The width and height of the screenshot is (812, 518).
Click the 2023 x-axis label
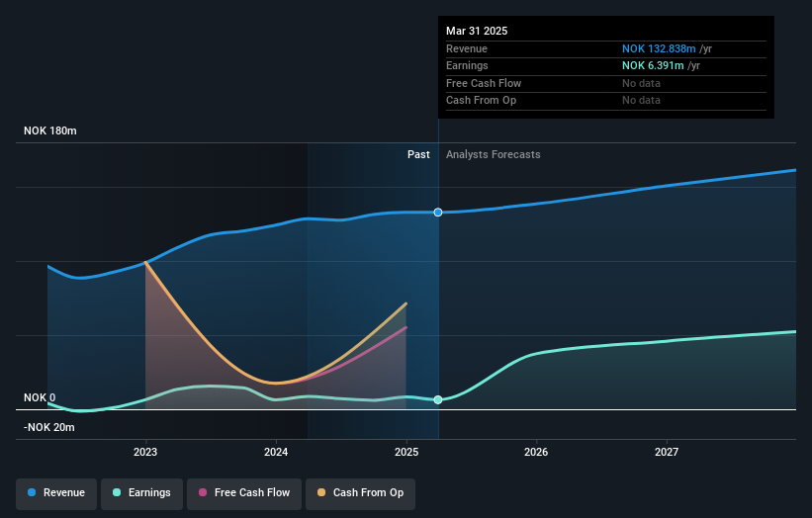coord(145,452)
